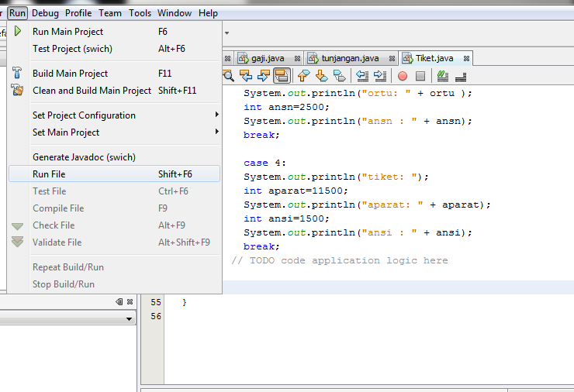This screenshot has width=574, height=392.
Task: Minimize the lower-left panel window
Action: point(119,301)
